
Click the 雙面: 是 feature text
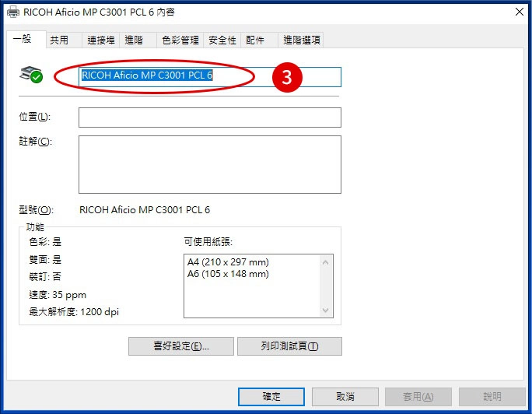point(45,260)
